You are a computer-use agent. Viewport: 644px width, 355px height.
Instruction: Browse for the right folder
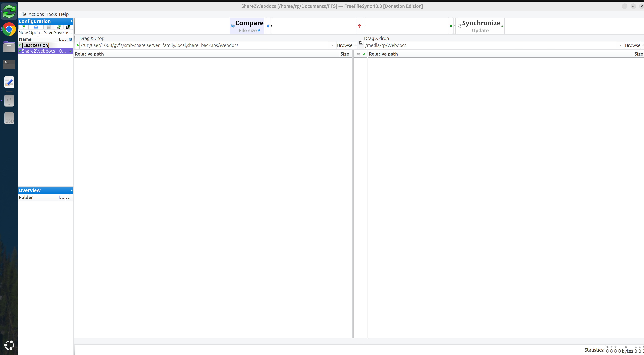coord(633,45)
